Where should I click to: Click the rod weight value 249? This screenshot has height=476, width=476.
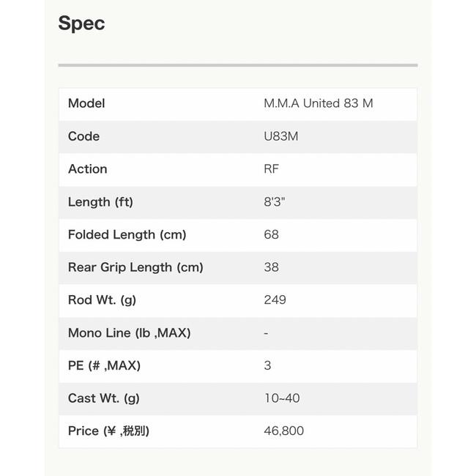[275, 300]
